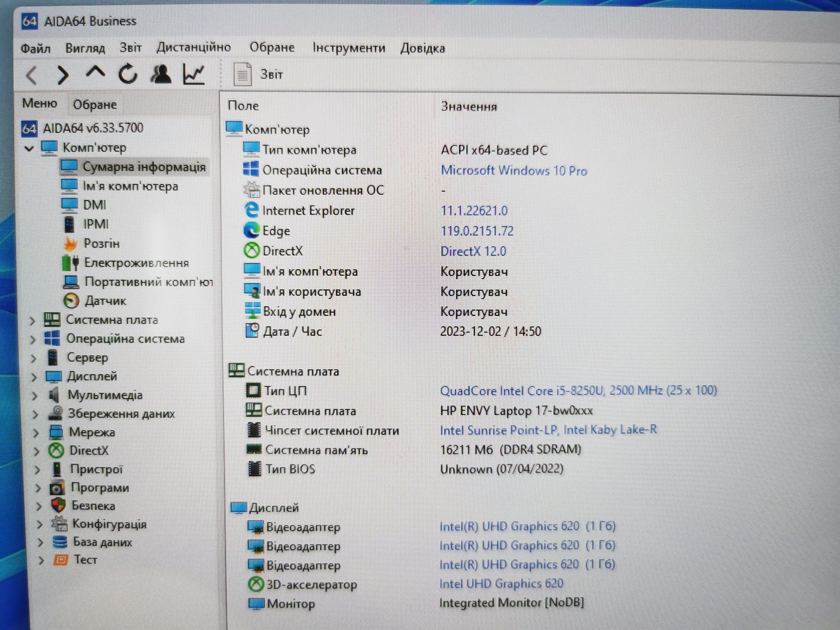Open the Інструменти menu
The height and width of the screenshot is (630, 840).
click(x=349, y=47)
